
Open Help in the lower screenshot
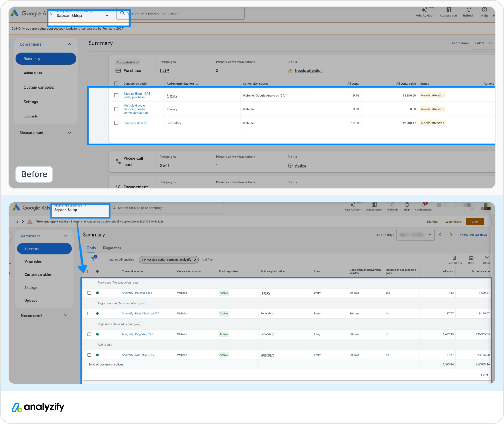[x=407, y=207]
